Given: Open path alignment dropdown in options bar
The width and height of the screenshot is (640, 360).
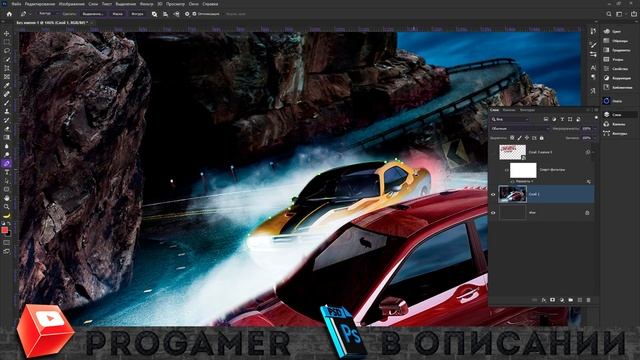Looking at the screenshot, I should pos(165,14).
